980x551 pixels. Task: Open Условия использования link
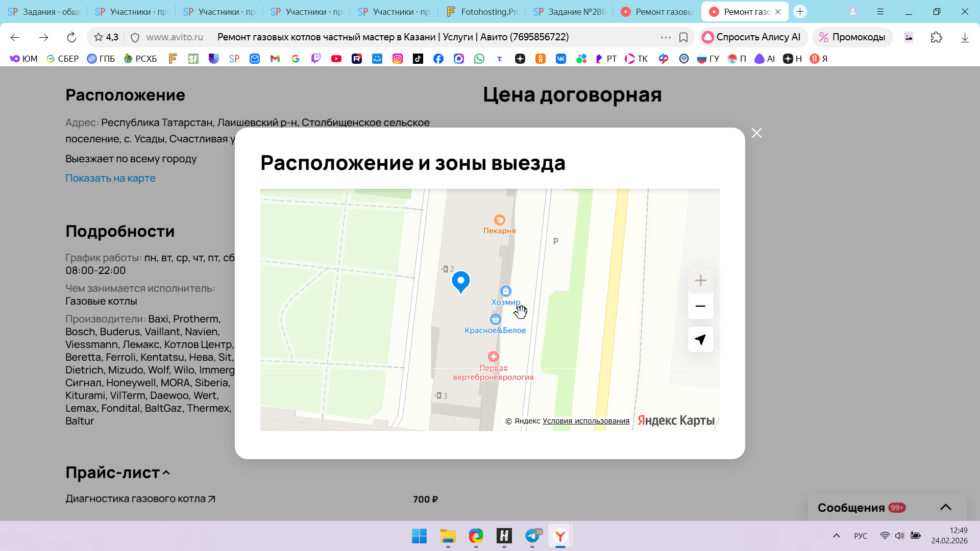click(x=585, y=421)
